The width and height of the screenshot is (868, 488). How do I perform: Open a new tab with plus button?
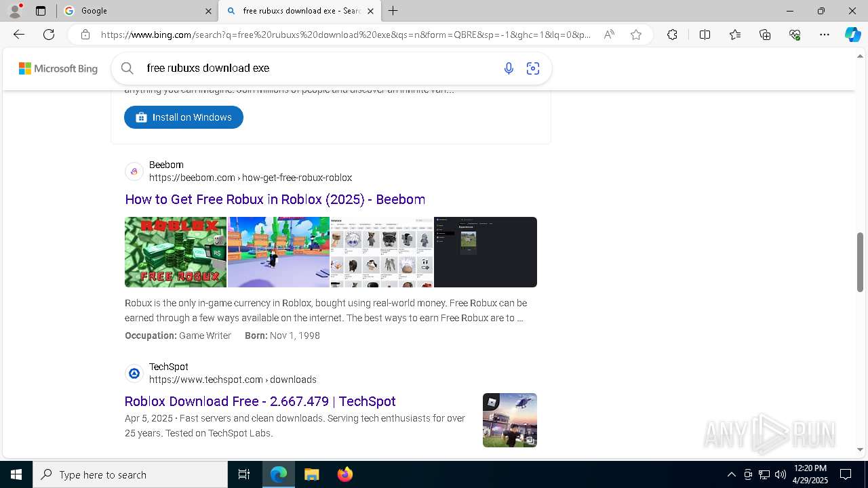[393, 11]
